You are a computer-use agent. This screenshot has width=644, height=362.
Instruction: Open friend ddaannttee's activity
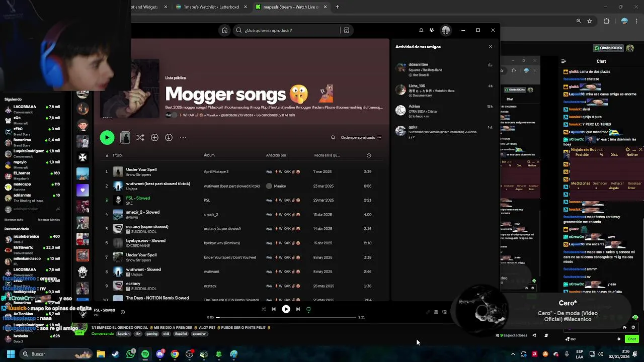point(444,69)
